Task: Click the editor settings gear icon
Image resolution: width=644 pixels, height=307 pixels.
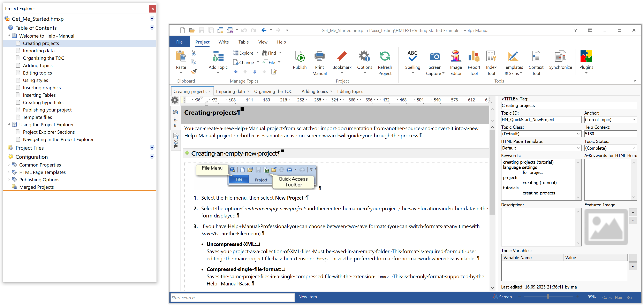Action: pos(175,100)
